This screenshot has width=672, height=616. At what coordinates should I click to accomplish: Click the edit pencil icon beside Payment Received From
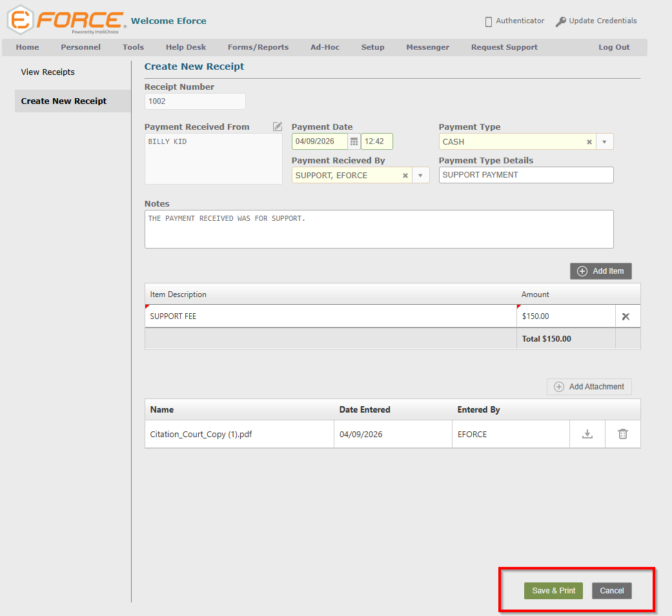point(278,127)
